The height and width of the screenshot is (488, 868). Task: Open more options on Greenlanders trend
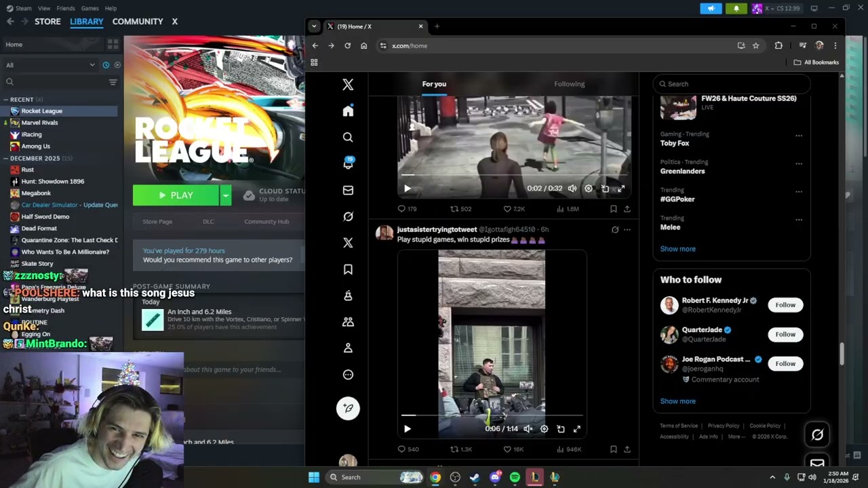coord(799,163)
